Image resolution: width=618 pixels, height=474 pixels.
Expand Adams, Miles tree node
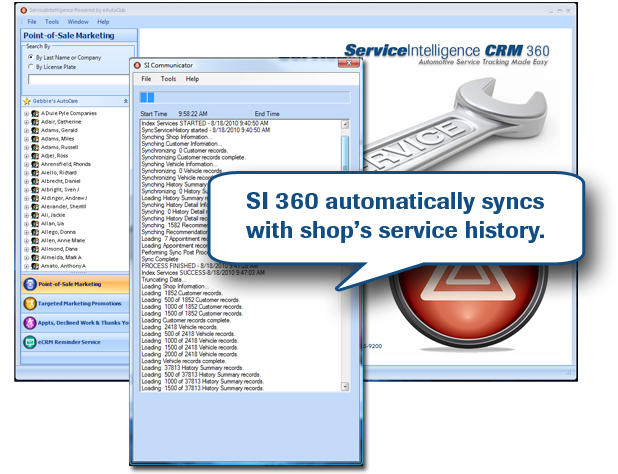[x=26, y=139]
